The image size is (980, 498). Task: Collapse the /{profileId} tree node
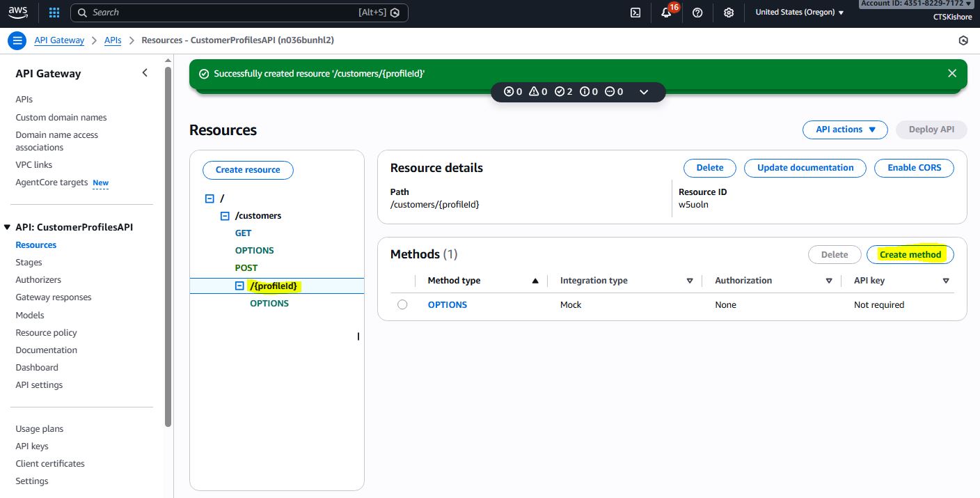click(x=239, y=286)
